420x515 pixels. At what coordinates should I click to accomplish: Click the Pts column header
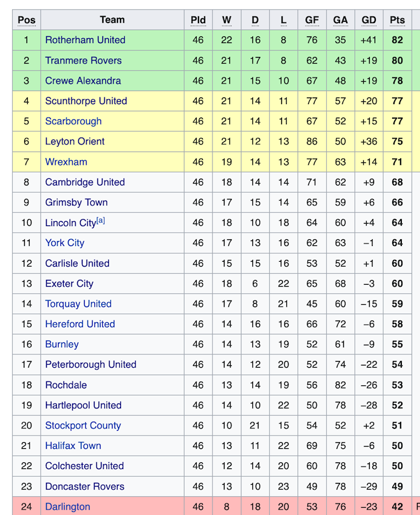click(x=398, y=20)
